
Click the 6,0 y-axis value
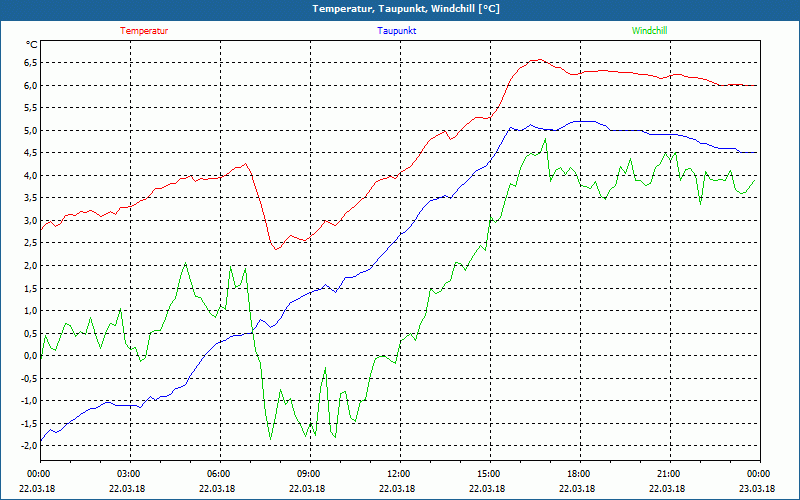[31, 85]
